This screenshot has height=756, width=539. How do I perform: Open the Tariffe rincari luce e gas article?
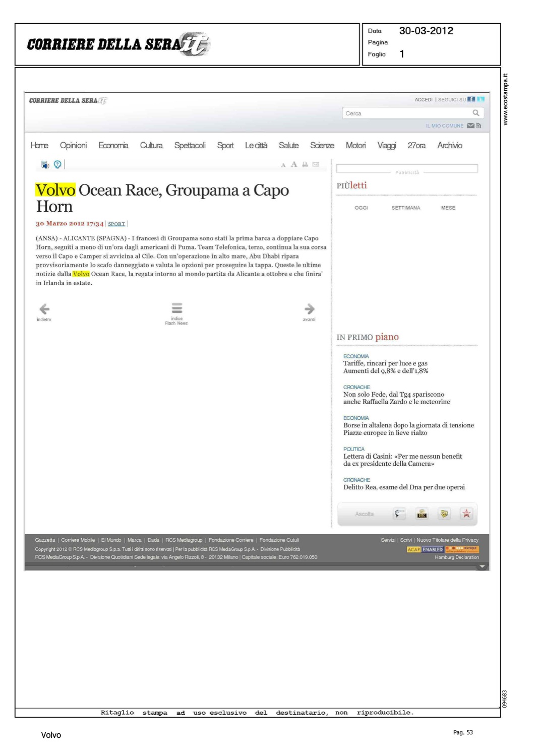(386, 367)
